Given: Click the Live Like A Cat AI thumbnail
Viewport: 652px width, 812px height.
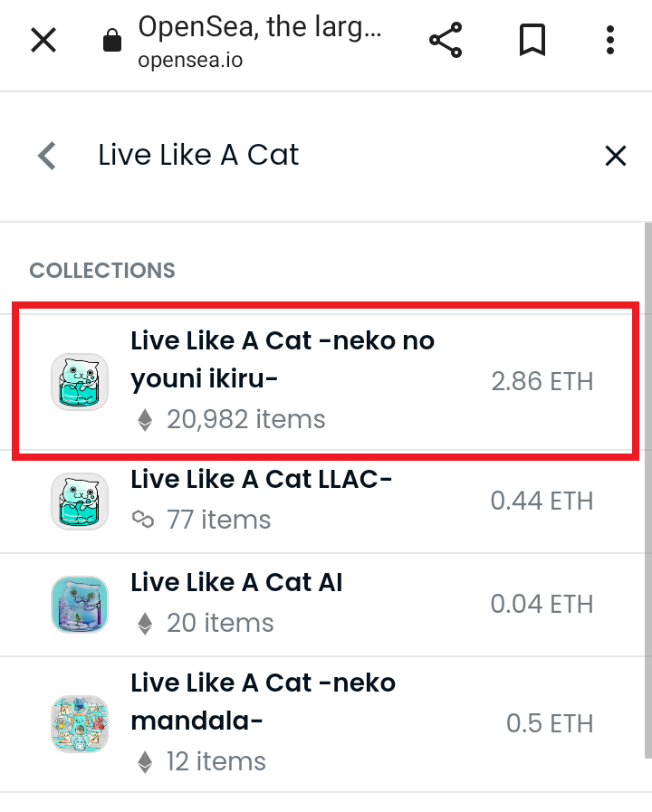Looking at the screenshot, I should pos(79,605).
